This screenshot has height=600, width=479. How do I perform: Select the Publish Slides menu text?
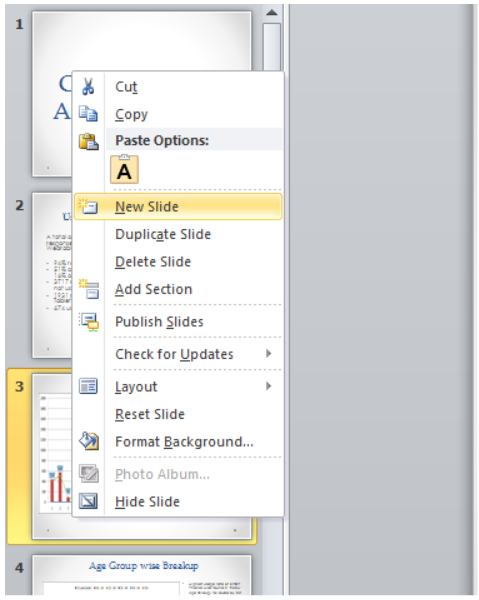[159, 322]
